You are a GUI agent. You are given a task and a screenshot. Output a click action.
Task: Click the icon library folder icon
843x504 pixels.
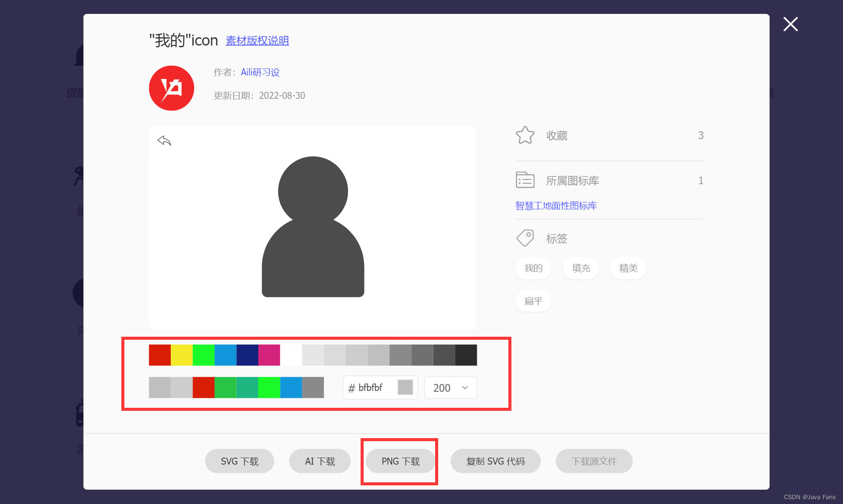click(x=525, y=180)
